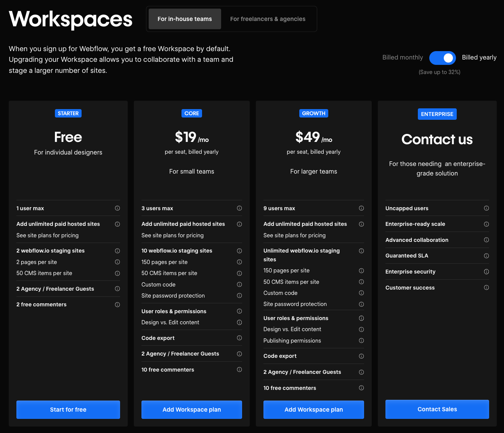Click Add Workspace plan under Core
This screenshot has height=433, width=504.
(192, 410)
